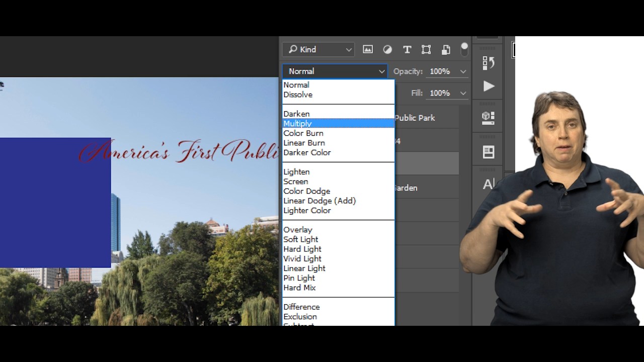
Task: Choose Linear Dodge (Add) blend mode
Action: 338,201
